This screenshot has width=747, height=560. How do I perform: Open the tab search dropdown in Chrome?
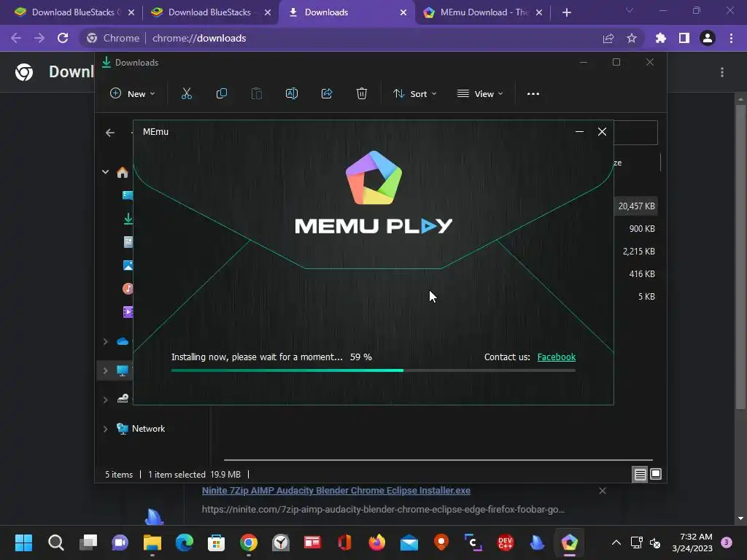[x=630, y=10]
